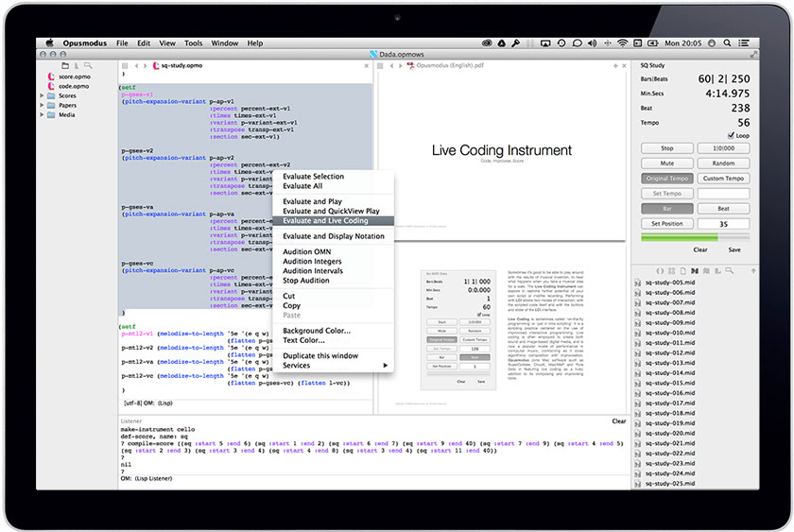Choose Evaluate and Display Notation
Image resolution: width=794 pixels, height=532 pixels.
coord(333,236)
